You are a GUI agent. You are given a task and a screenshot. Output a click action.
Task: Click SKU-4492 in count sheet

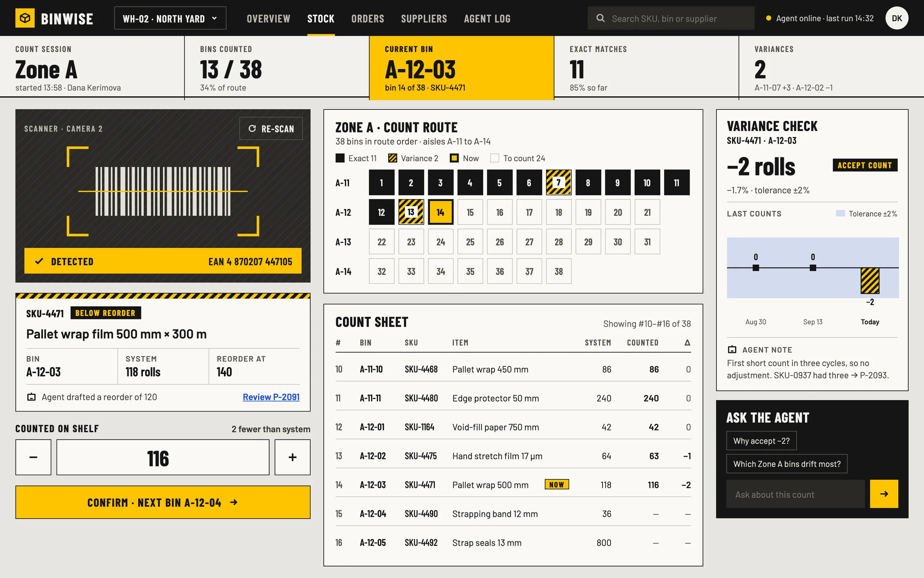tap(421, 543)
